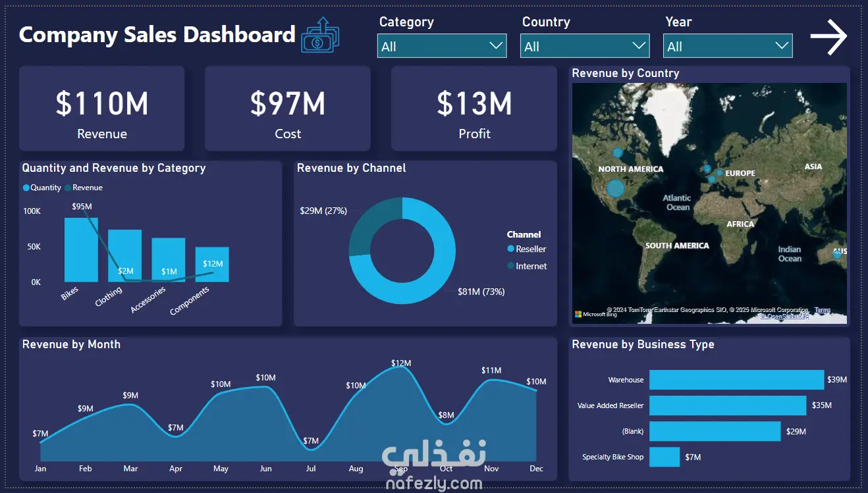Screen dimensions: 868x493
Task: Click the money stack dashboard logo icon
Action: [x=321, y=35]
